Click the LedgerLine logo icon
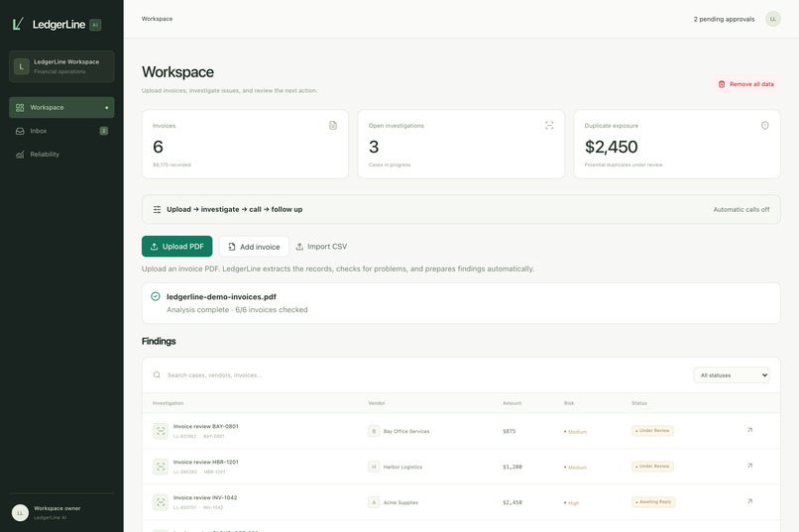The width and height of the screenshot is (799, 532). pos(19,24)
